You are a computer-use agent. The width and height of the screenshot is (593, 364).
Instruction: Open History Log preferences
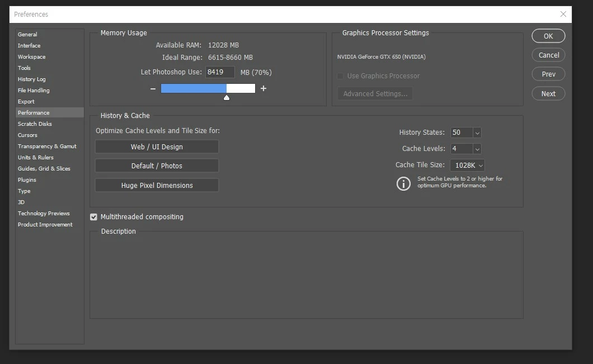[x=49, y=79]
